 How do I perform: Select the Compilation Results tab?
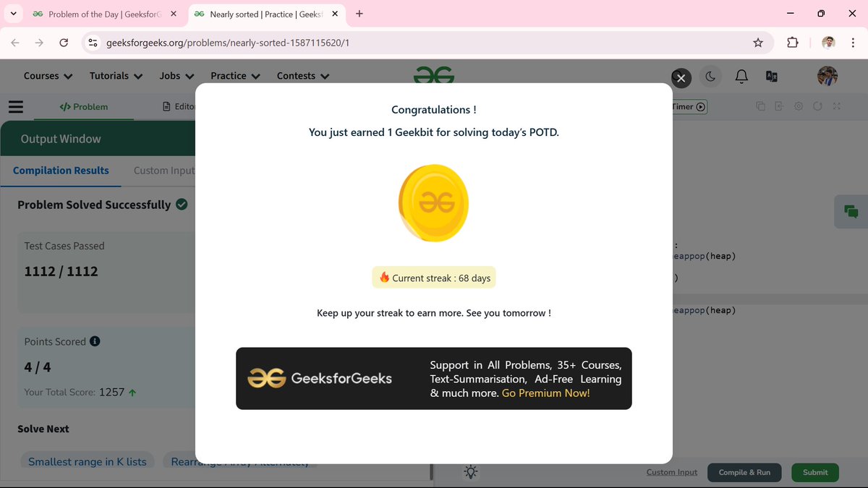pyautogui.click(x=61, y=171)
